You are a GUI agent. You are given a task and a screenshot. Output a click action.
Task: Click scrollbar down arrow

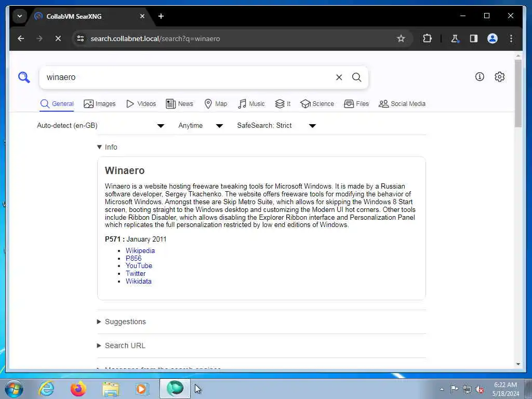tap(518, 364)
